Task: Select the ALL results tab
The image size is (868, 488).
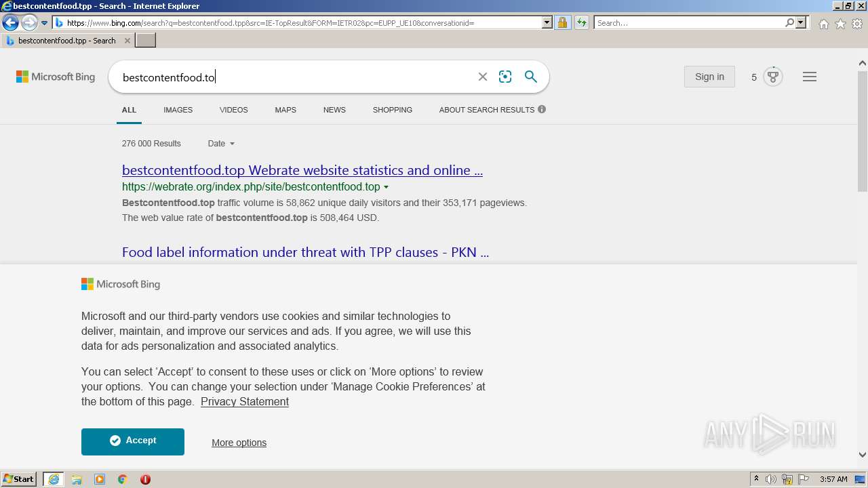Action: point(129,110)
